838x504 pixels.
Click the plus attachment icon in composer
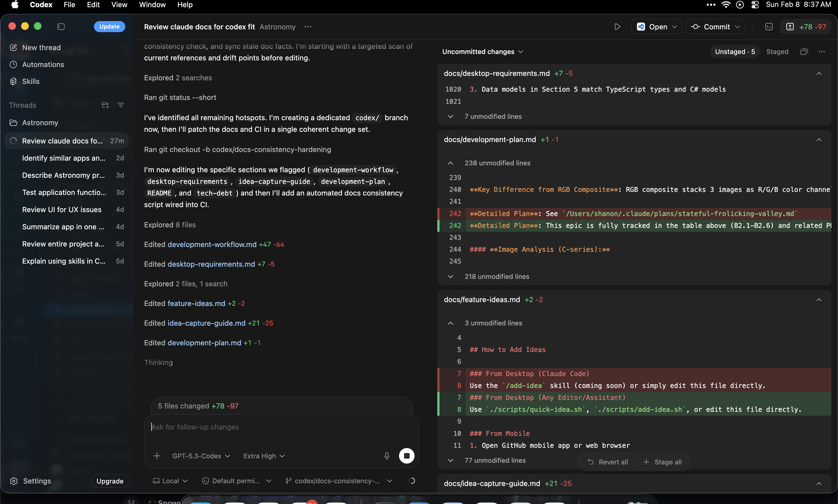click(157, 456)
